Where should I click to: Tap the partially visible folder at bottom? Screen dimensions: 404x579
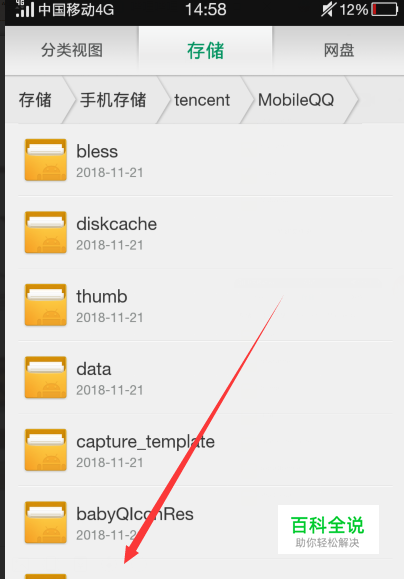(205, 569)
